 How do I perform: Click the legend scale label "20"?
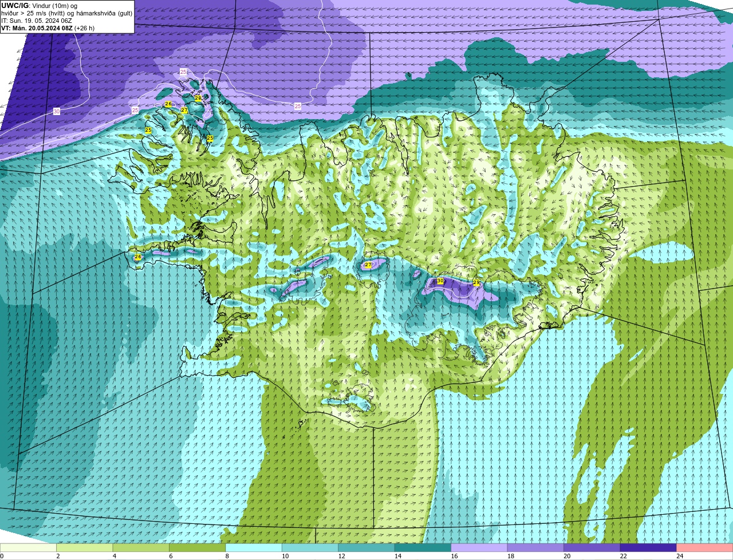pyautogui.click(x=566, y=556)
